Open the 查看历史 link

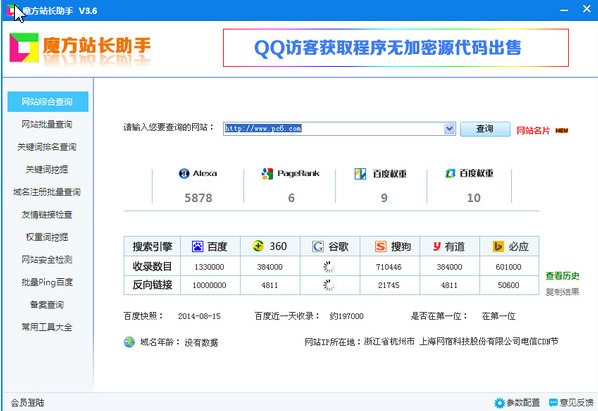tap(562, 276)
